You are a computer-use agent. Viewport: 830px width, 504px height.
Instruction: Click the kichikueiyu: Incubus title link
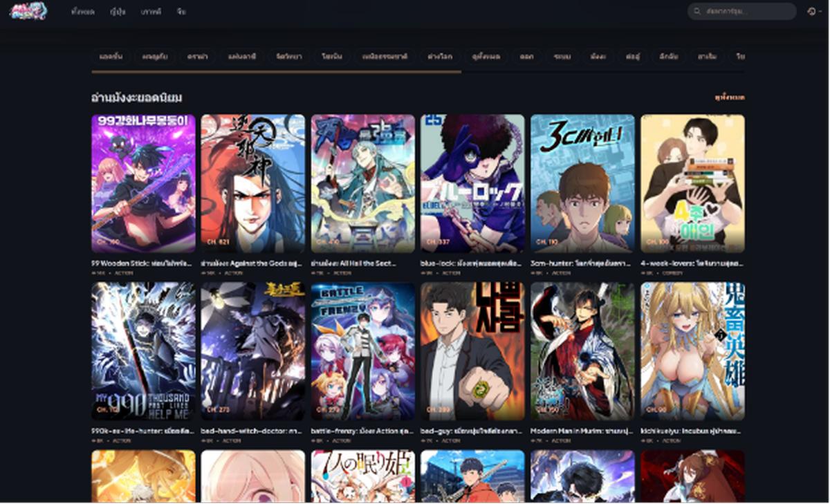click(692, 431)
